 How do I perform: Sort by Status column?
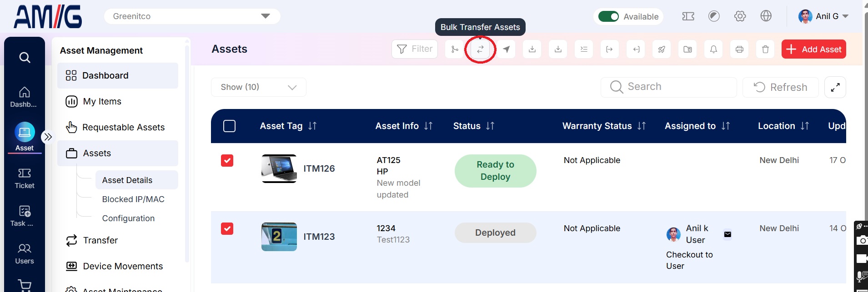click(490, 126)
